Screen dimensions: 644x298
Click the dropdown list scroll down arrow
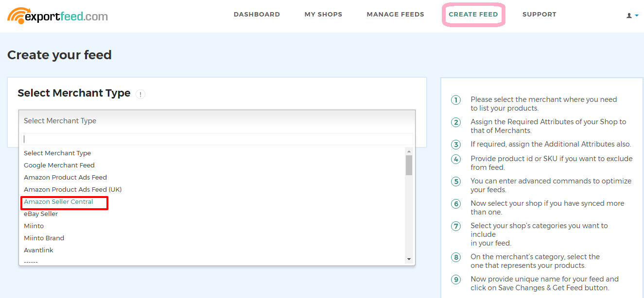409,259
